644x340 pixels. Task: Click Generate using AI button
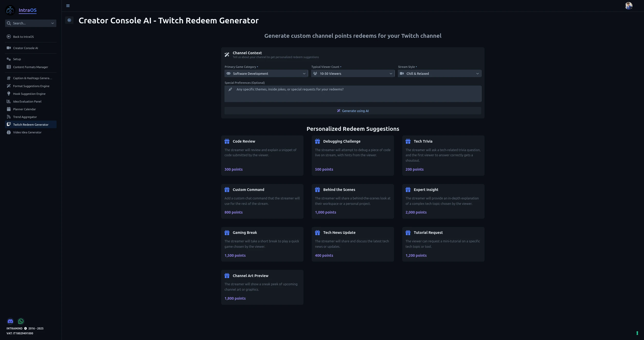click(x=353, y=111)
